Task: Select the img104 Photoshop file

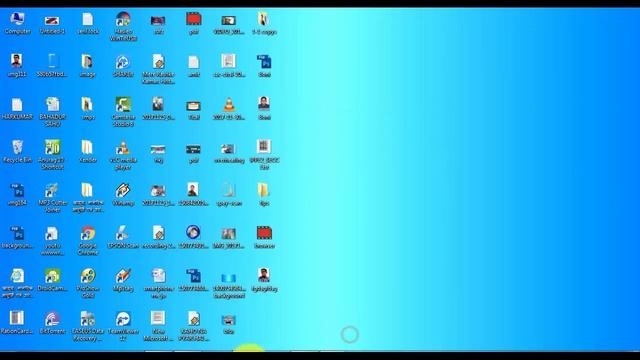Action: pyautogui.click(x=17, y=194)
